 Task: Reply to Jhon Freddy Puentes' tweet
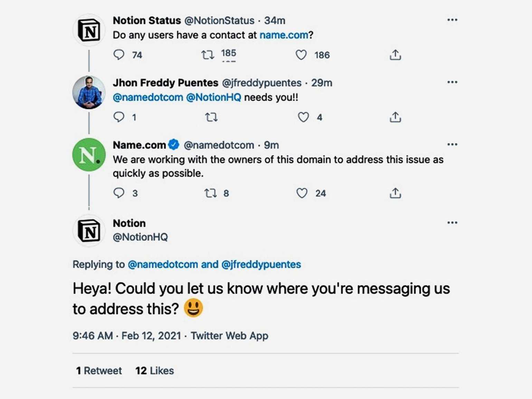[x=119, y=117]
